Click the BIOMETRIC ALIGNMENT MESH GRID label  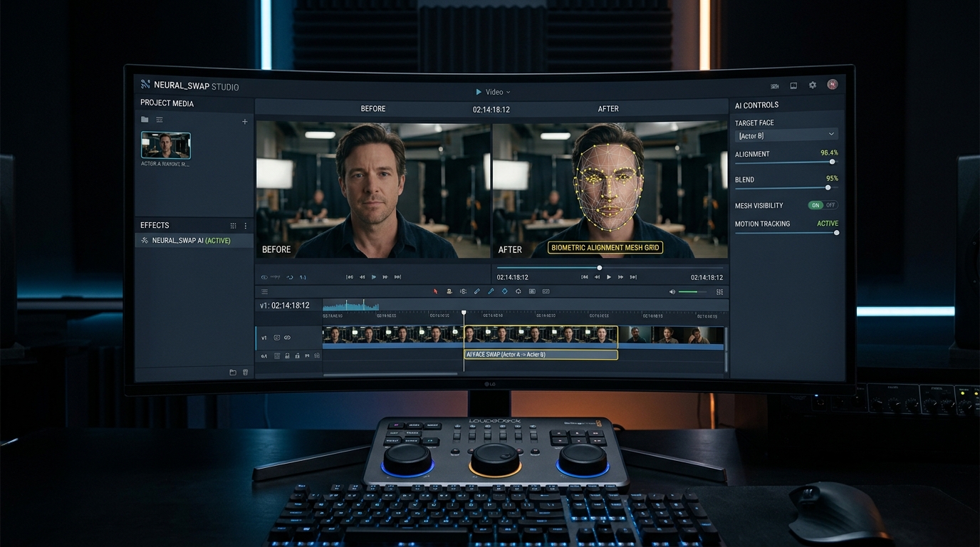pyautogui.click(x=605, y=248)
